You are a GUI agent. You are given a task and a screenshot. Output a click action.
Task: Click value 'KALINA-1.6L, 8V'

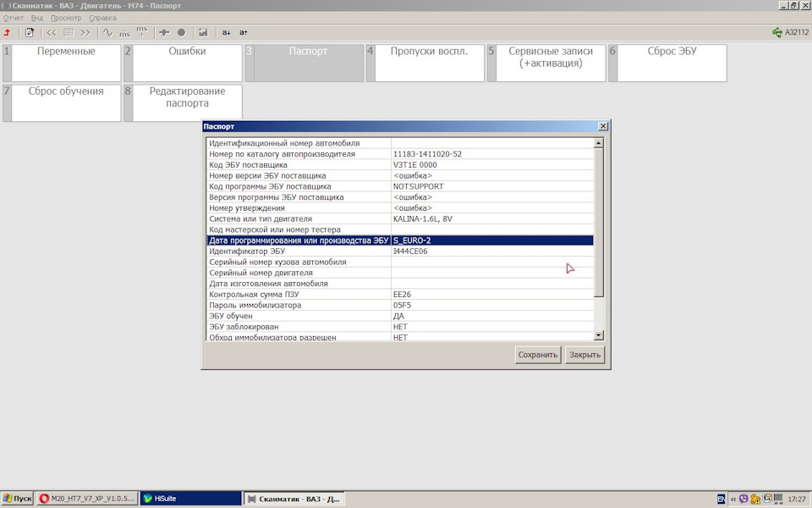[423, 218]
